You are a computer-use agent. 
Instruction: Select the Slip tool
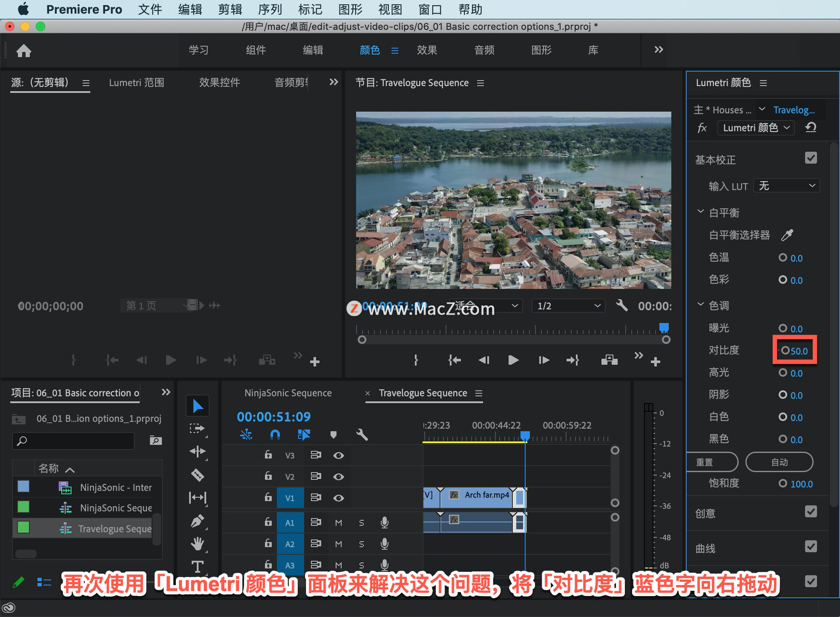(x=197, y=498)
